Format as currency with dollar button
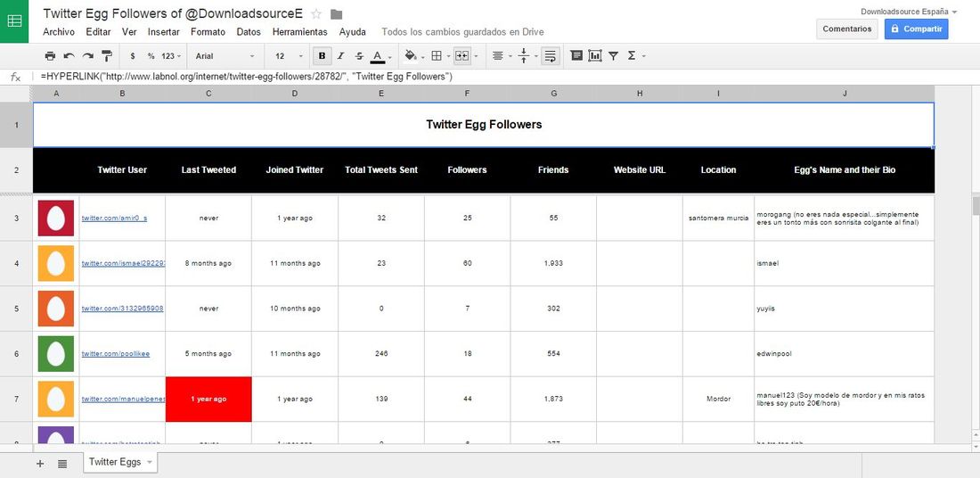This screenshot has height=478, width=980. [x=133, y=56]
